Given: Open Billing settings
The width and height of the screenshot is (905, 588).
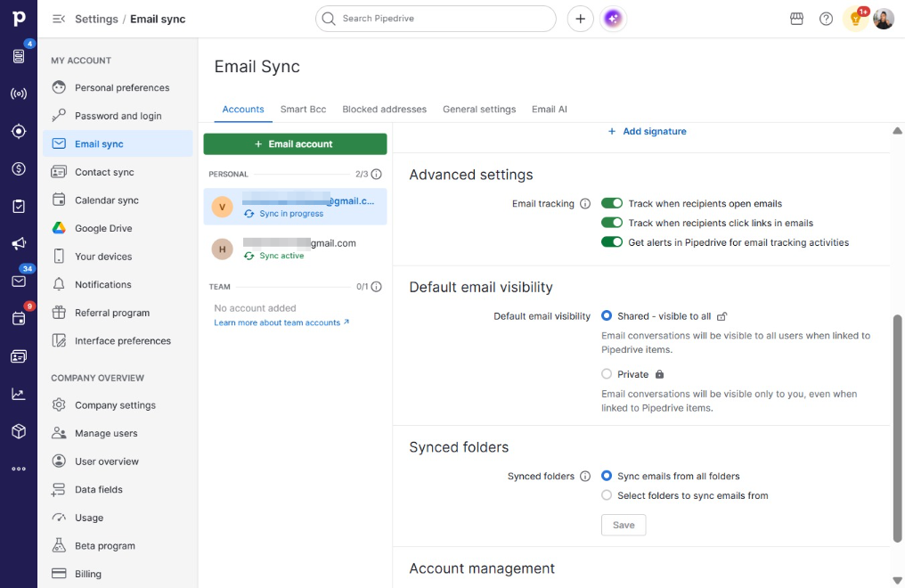Looking at the screenshot, I should coord(118,574).
